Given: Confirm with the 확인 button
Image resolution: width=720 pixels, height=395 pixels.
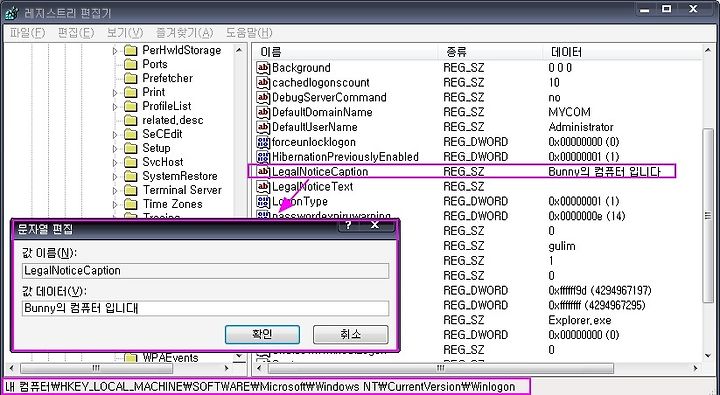Looking at the screenshot, I should (262, 334).
